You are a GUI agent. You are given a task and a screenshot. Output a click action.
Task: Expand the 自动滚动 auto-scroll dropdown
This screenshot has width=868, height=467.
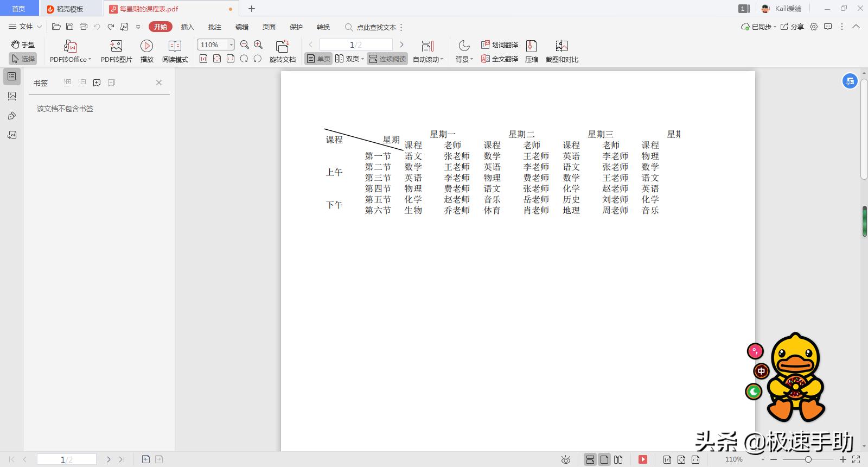(x=442, y=60)
